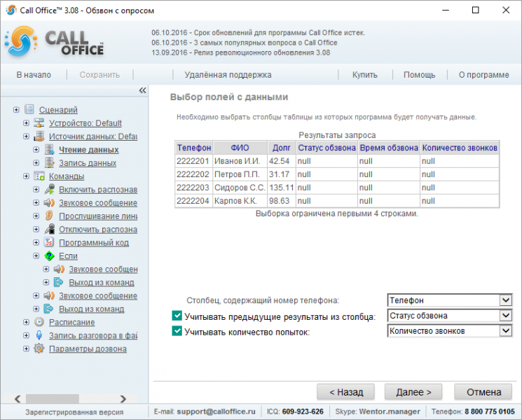Screen dimensions: 522x420
Task: Click the JS icon for Программный код
Action: tap(49, 242)
